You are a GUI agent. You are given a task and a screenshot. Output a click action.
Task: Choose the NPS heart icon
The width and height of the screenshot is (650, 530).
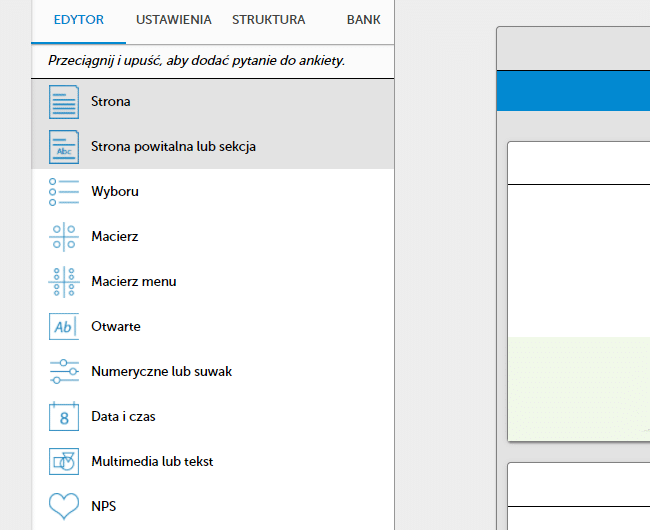pyautogui.click(x=64, y=506)
